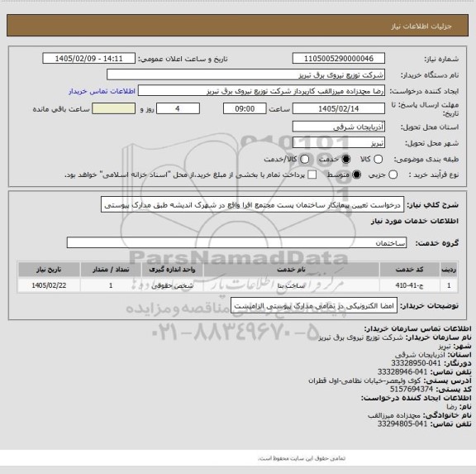The height and width of the screenshot is (474, 476).
Task: Select the کالا/خدمت radio option
Action: point(304,159)
